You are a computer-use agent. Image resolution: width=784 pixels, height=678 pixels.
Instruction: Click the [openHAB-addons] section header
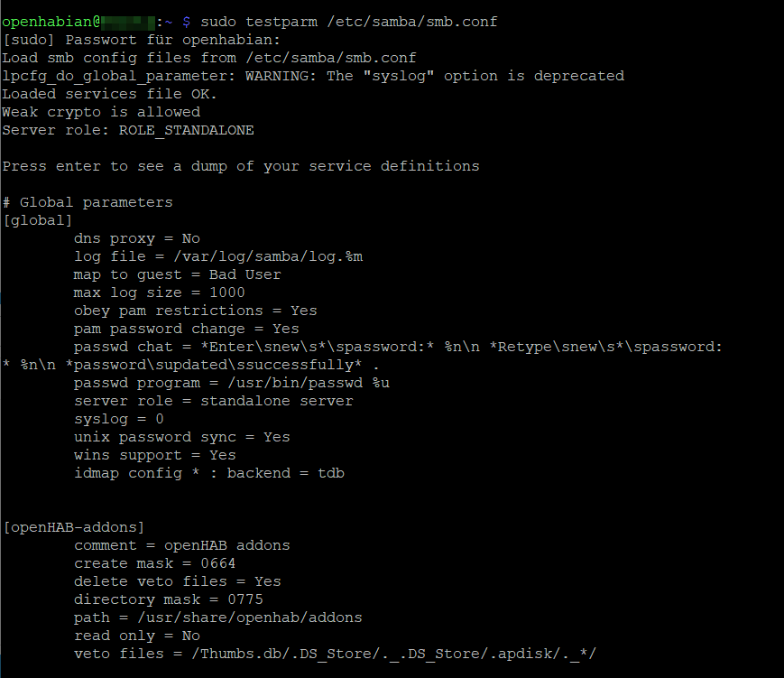coord(73,527)
